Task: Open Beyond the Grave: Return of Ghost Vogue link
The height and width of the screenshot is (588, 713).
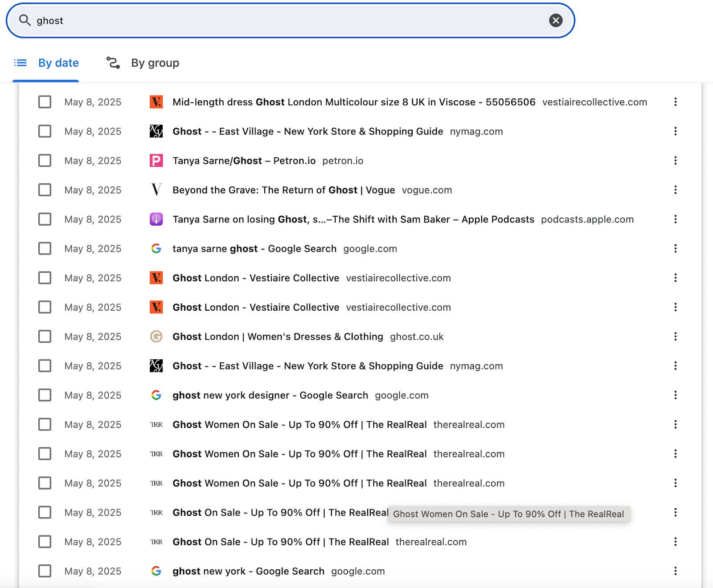Action: click(x=283, y=190)
